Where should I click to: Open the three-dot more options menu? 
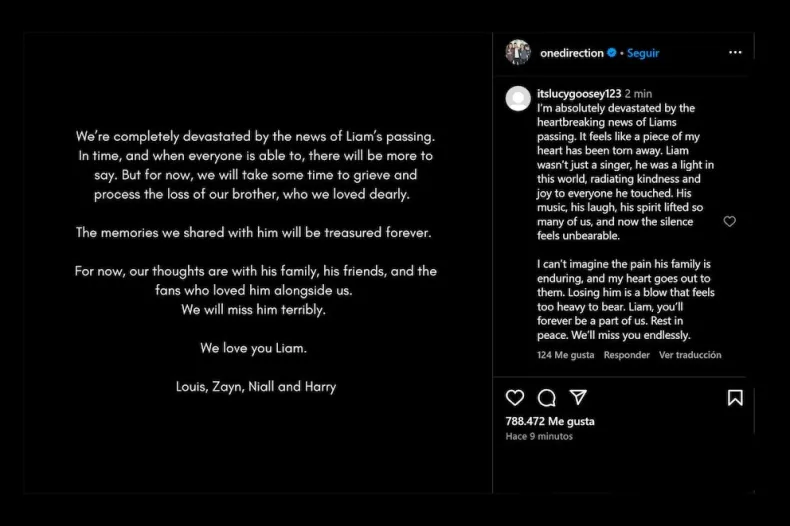pos(735,53)
